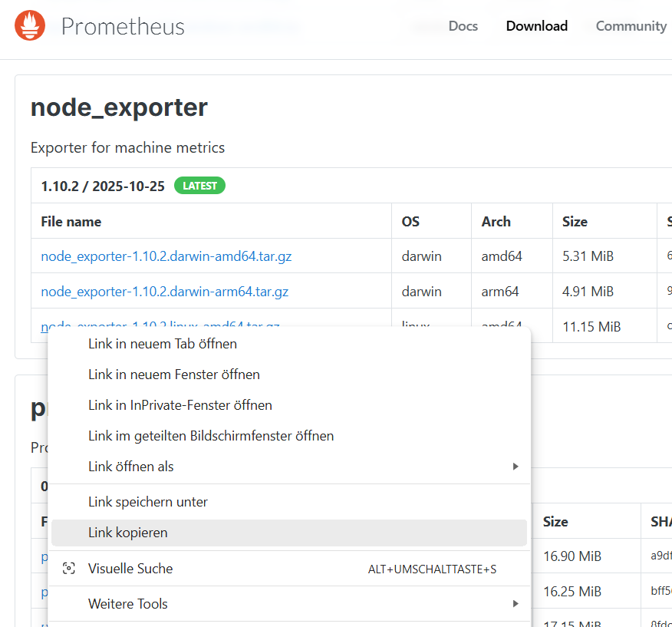Select 'Link in neuem Tab öffnen'

163,344
